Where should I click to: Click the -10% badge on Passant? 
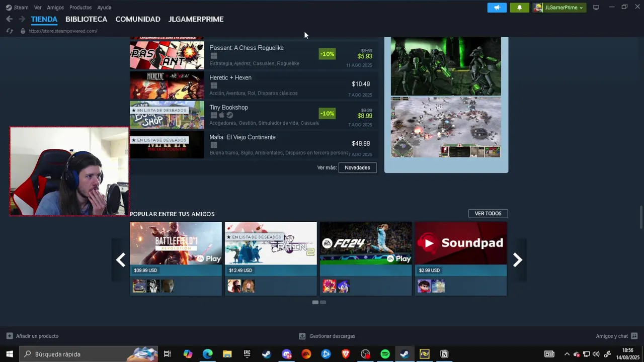pos(327,54)
